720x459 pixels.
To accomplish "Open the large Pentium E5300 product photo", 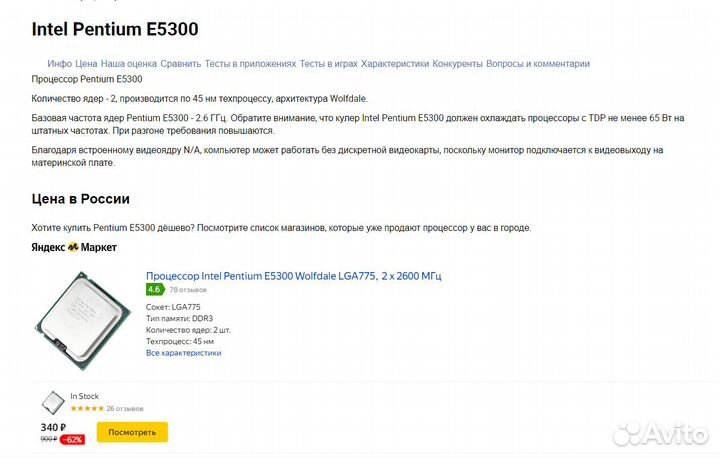I will (x=82, y=315).
